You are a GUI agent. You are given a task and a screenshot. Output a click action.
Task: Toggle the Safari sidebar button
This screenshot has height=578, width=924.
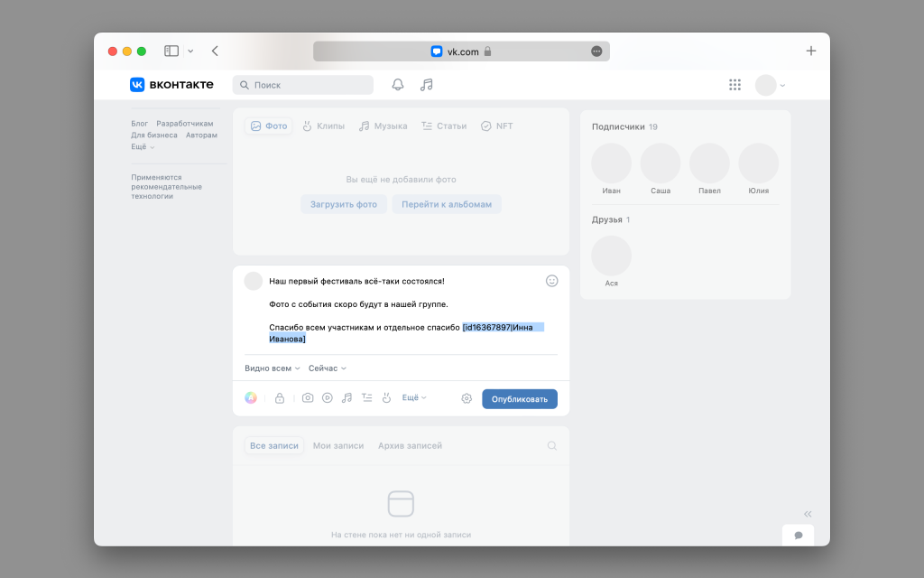pyautogui.click(x=171, y=51)
